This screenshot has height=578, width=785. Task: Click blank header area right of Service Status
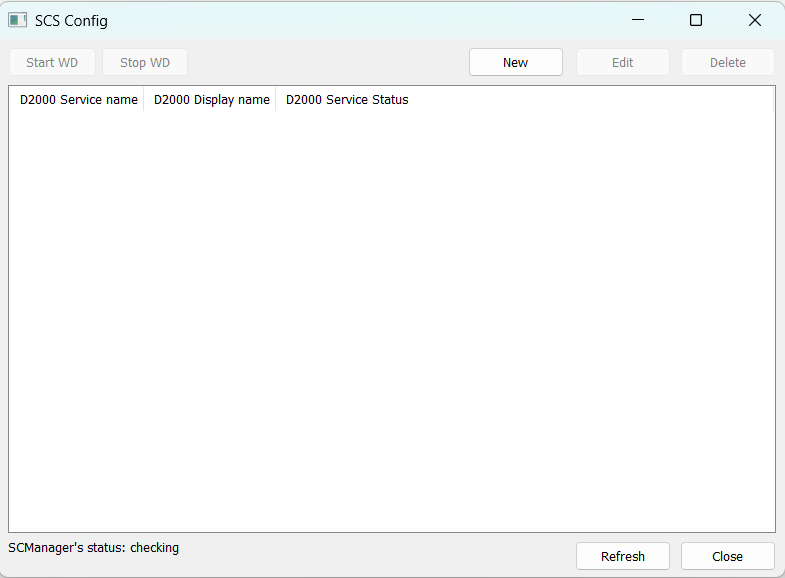[590, 100]
